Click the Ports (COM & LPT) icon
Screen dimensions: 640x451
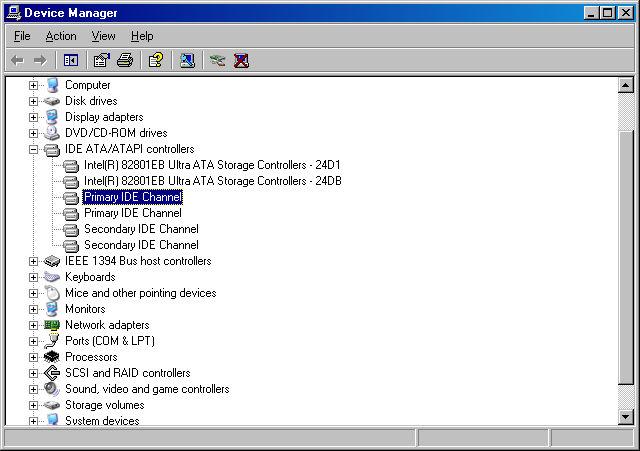click(52, 341)
